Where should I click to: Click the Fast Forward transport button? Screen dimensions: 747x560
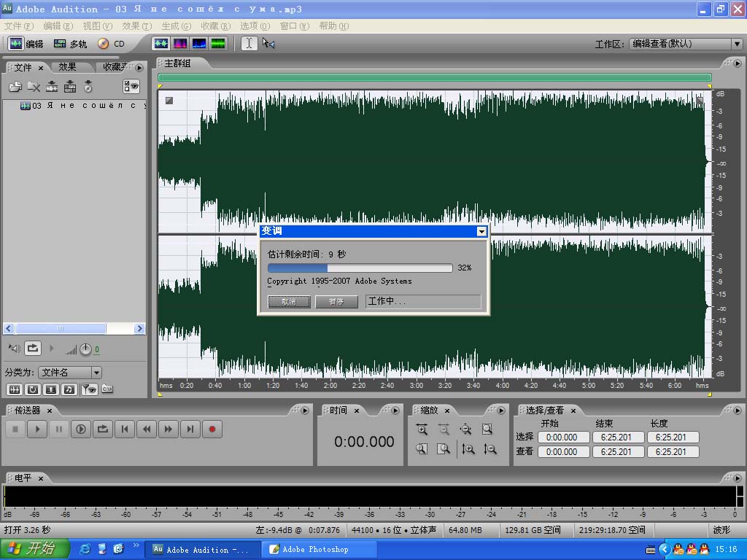pyautogui.click(x=169, y=429)
